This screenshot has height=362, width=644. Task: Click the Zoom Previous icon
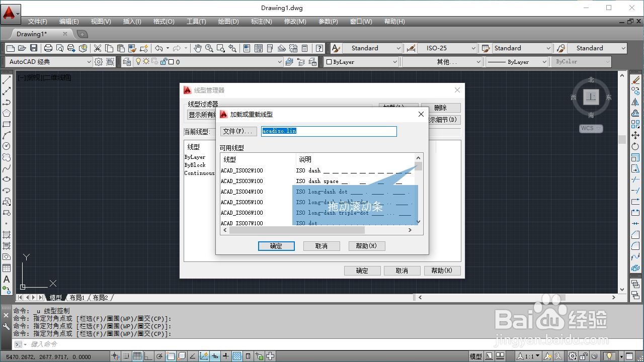[x=232, y=48]
